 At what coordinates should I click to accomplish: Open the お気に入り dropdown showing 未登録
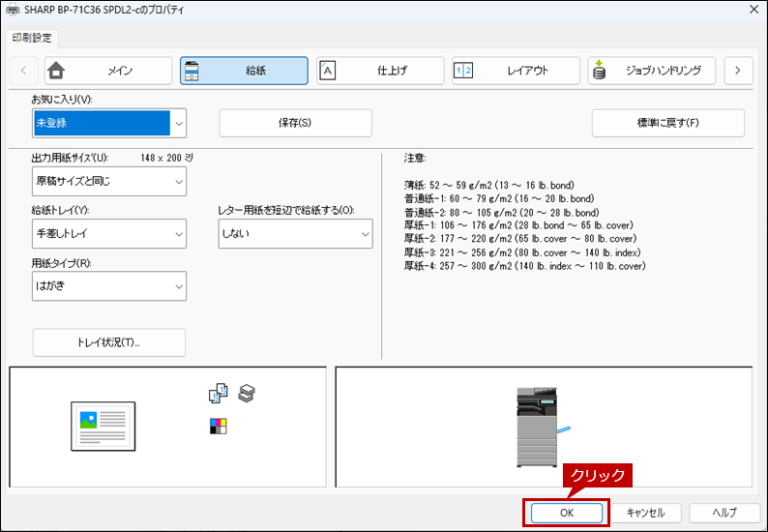click(x=108, y=123)
